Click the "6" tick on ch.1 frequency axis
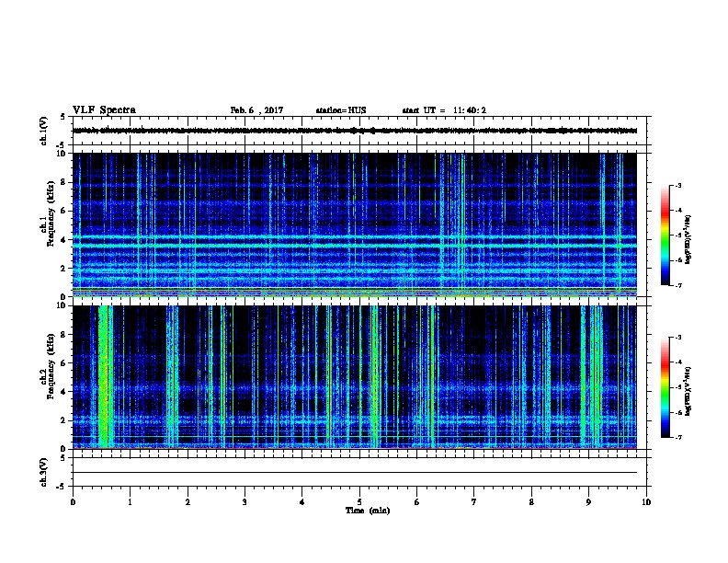The image size is (728, 563). pyautogui.click(x=64, y=211)
